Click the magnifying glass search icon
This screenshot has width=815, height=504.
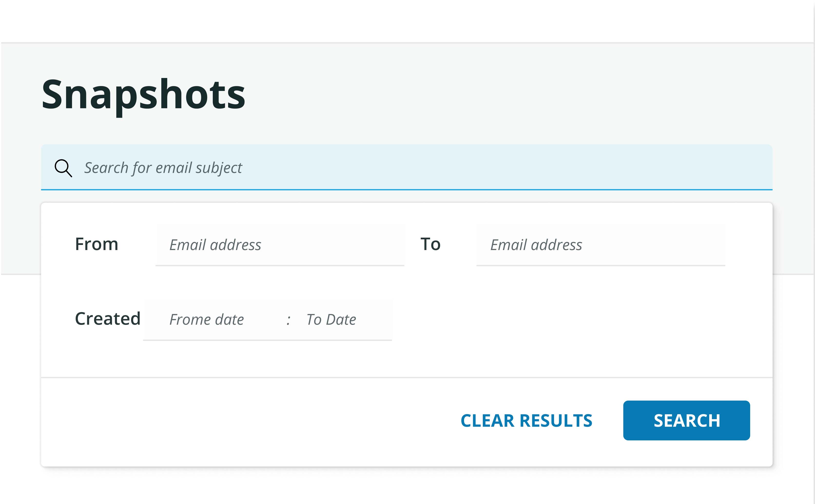tap(63, 168)
